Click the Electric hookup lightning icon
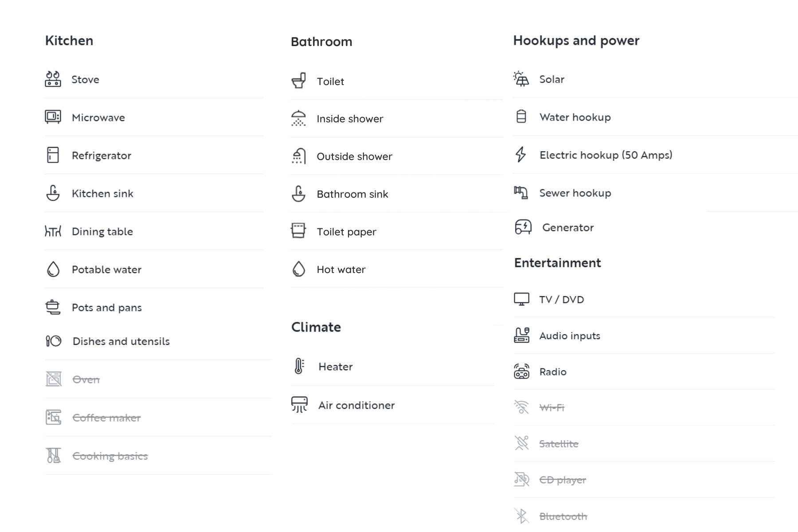 click(x=521, y=155)
